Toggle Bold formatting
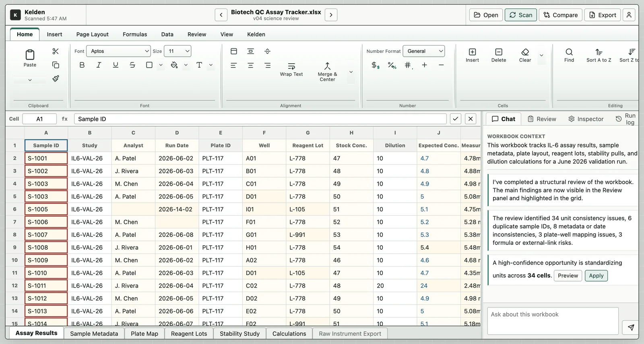644x344 pixels. [82, 65]
